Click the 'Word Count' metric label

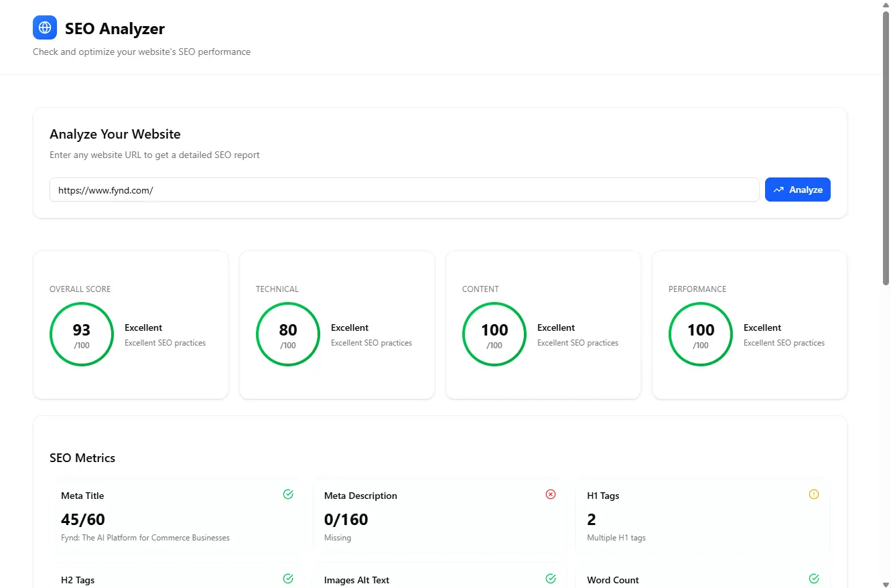click(x=613, y=580)
